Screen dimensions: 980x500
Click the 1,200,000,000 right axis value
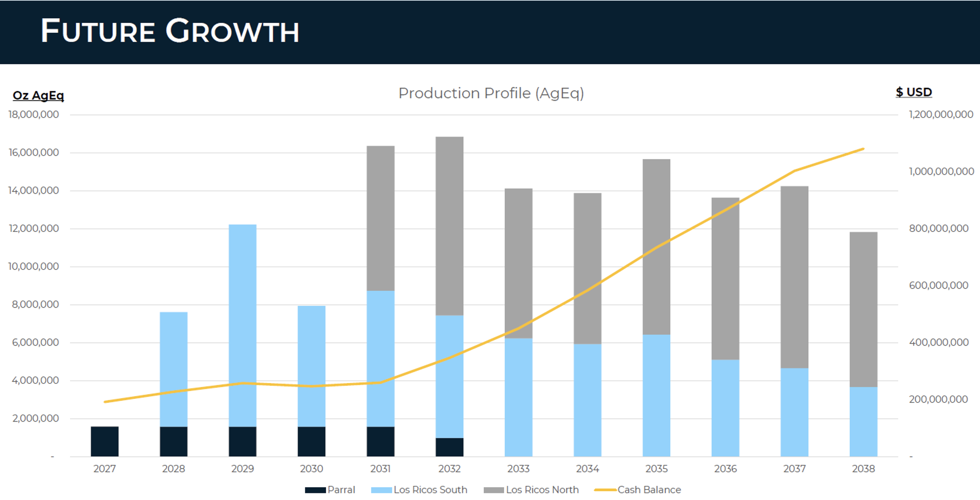pyautogui.click(x=941, y=114)
